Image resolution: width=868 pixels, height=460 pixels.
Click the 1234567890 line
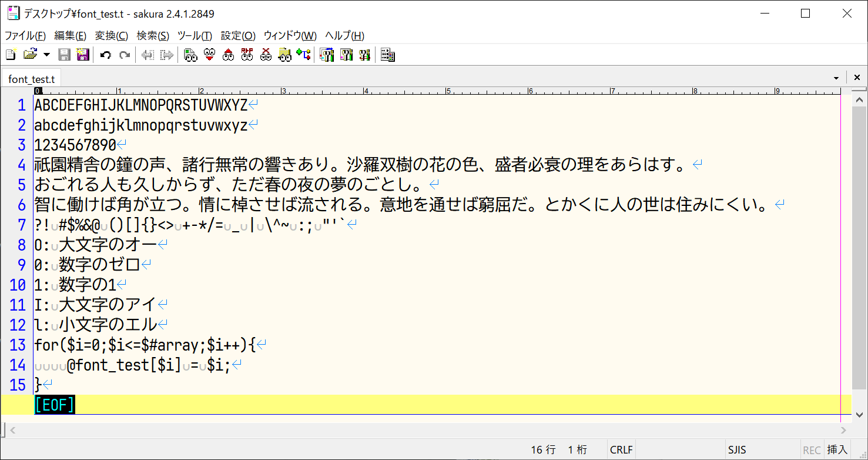pos(75,145)
